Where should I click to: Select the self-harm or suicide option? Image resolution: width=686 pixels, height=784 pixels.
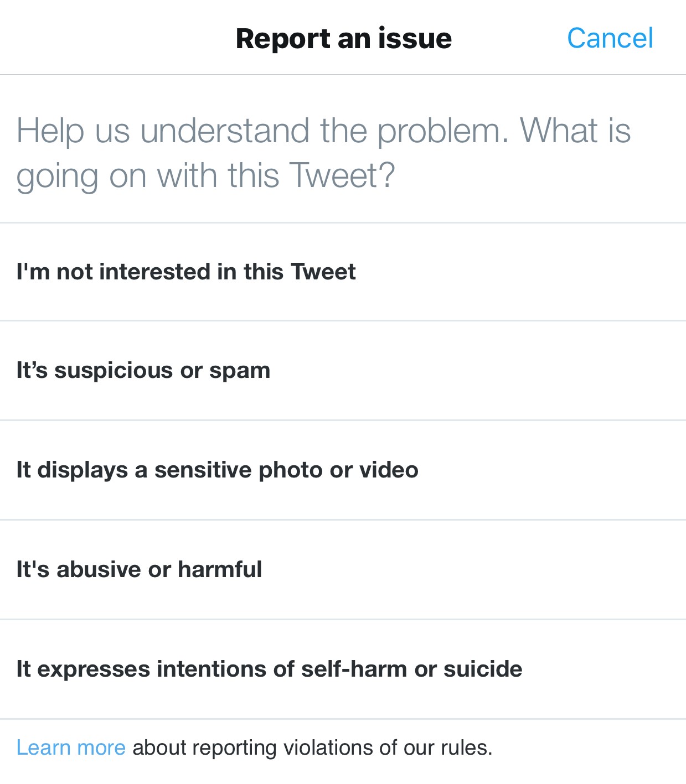click(269, 669)
